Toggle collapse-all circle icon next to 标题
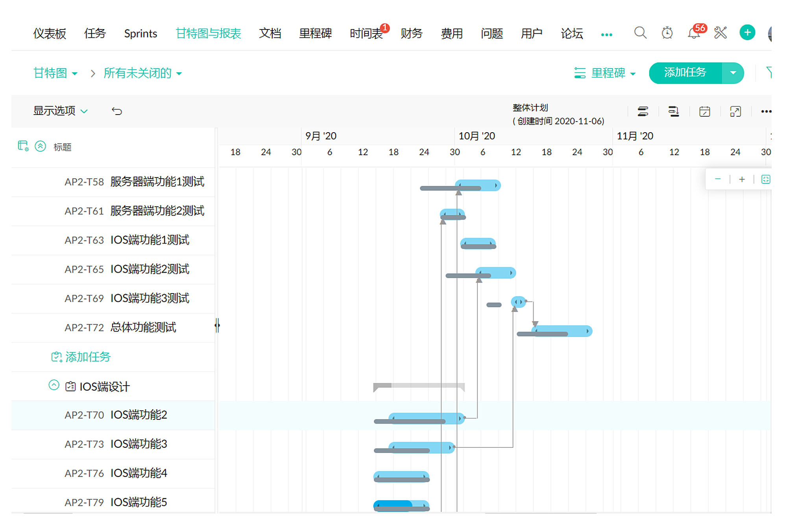This screenshot has width=787, height=532. 41,146
